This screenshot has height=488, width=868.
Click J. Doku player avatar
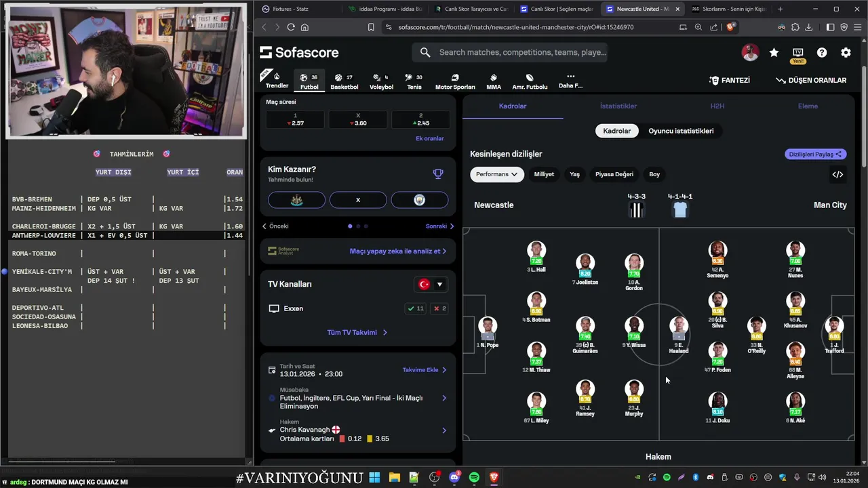[717, 403]
